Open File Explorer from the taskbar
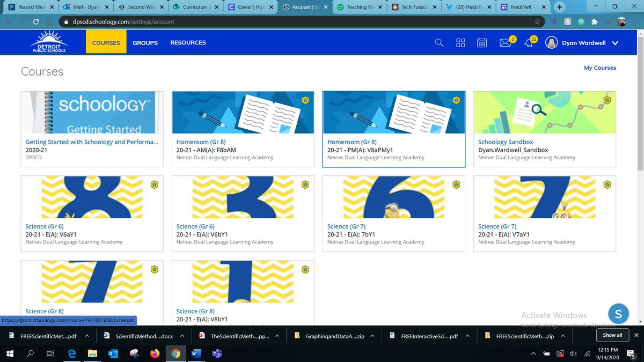Screen dimensions: 644x362 (x=92, y=354)
